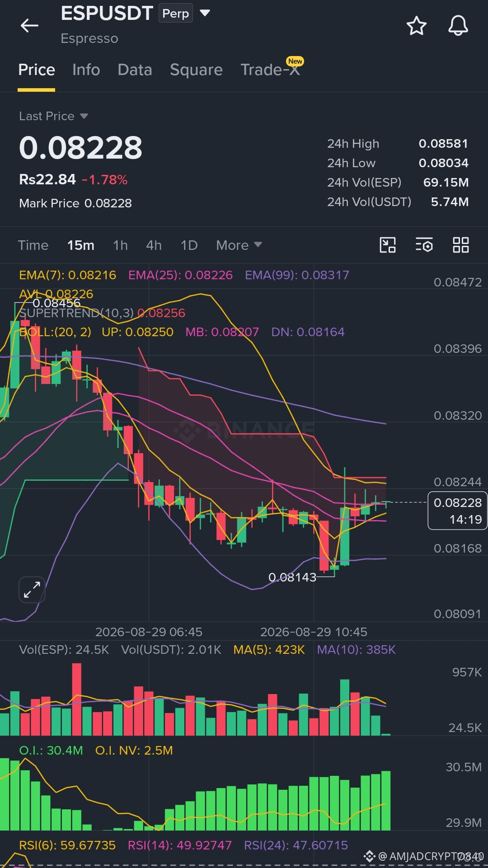Select the 15m chart interval
Screen dimensions: 488x868
pos(80,245)
